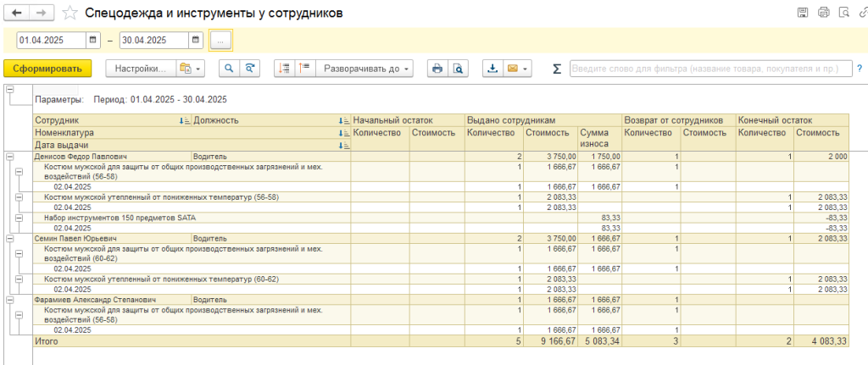Open report variants dropdown next to Настройки

click(189, 69)
